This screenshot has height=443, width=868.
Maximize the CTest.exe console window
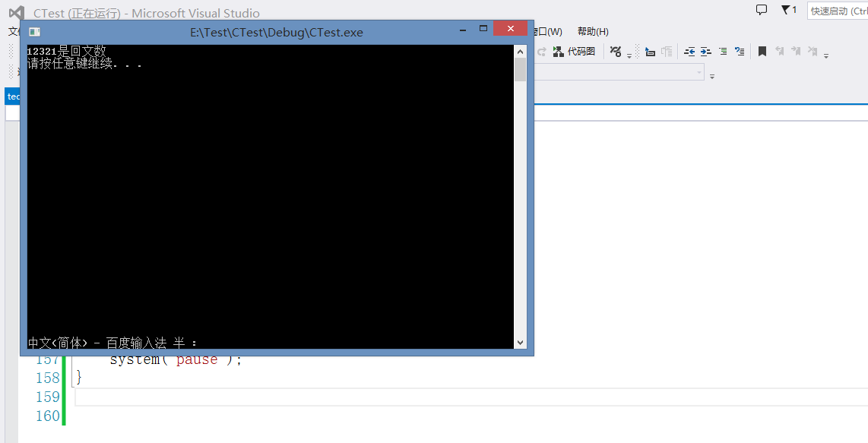[x=483, y=28]
